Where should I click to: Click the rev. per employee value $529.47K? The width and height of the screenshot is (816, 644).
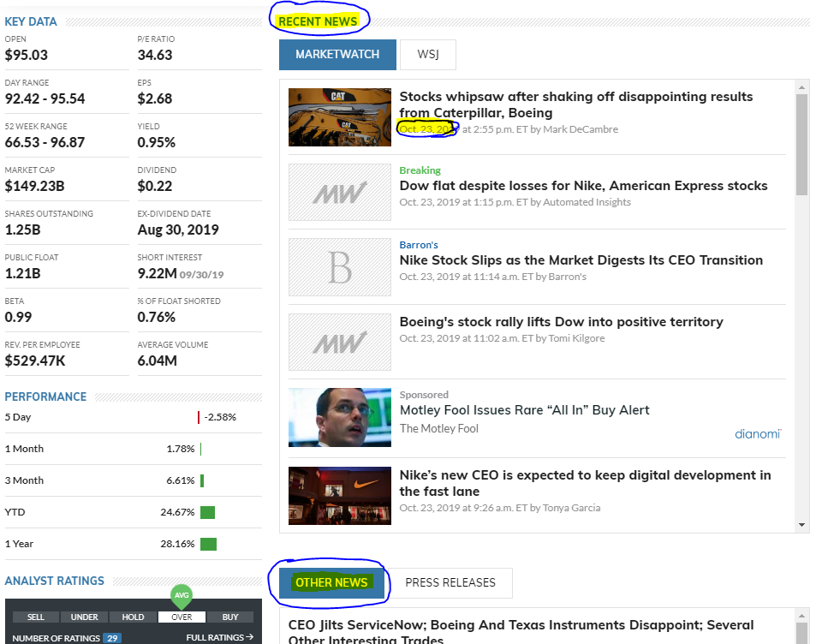[35, 361]
